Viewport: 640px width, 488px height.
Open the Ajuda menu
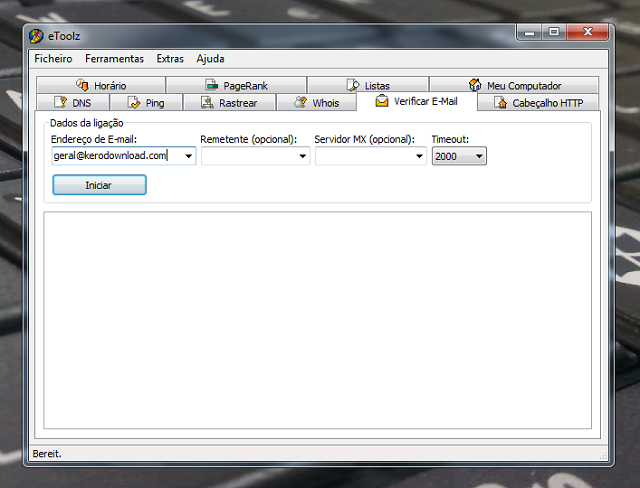[x=210, y=59]
